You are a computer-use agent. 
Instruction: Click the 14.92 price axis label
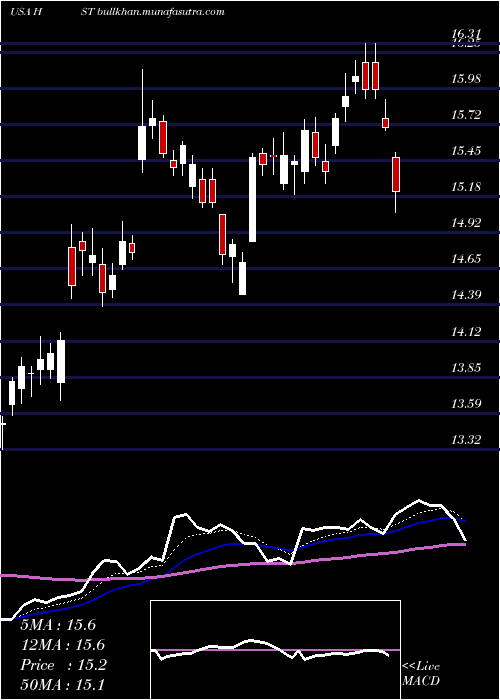tap(466, 223)
